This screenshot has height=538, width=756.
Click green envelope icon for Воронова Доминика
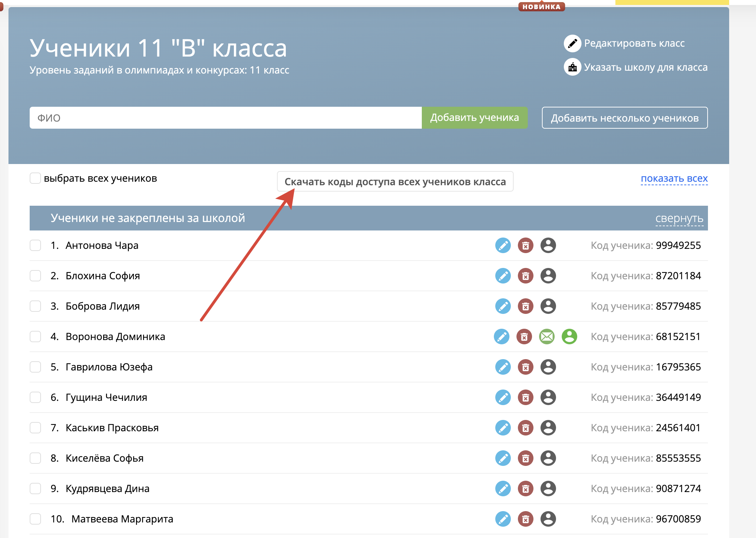click(x=547, y=337)
